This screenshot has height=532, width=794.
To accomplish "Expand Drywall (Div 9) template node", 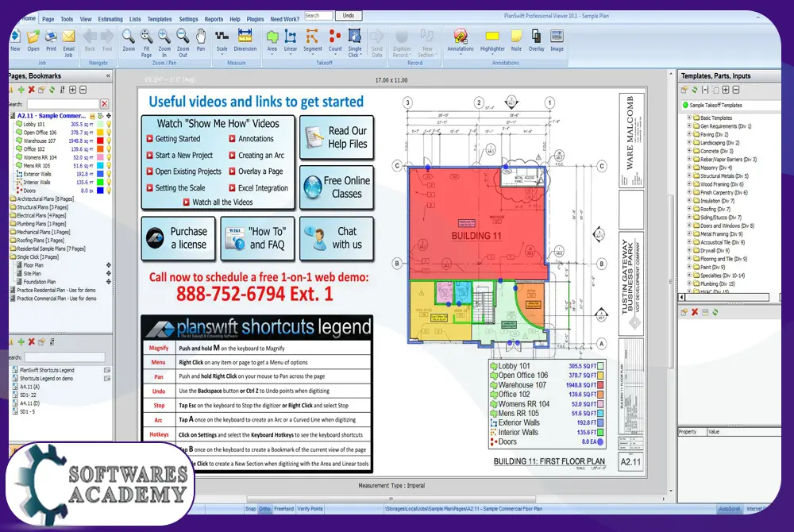I will (x=689, y=251).
